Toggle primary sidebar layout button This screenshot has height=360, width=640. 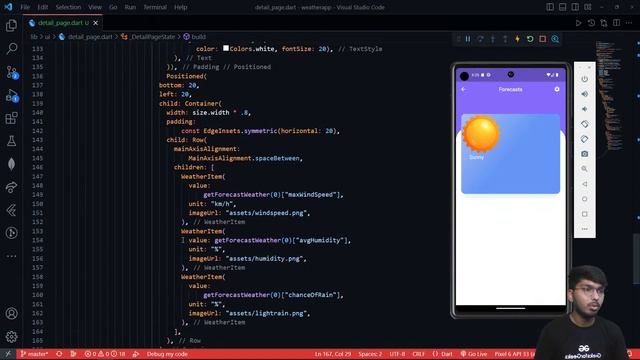pyautogui.click(x=550, y=7)
